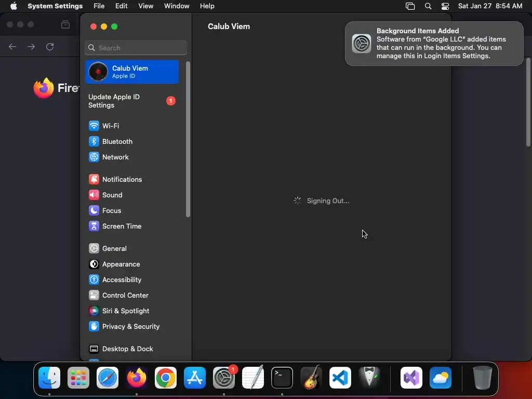The width and height of the screenshot is (532, 399).
Task: Click the Firefox window tabs overview icon
Action: 65,24
